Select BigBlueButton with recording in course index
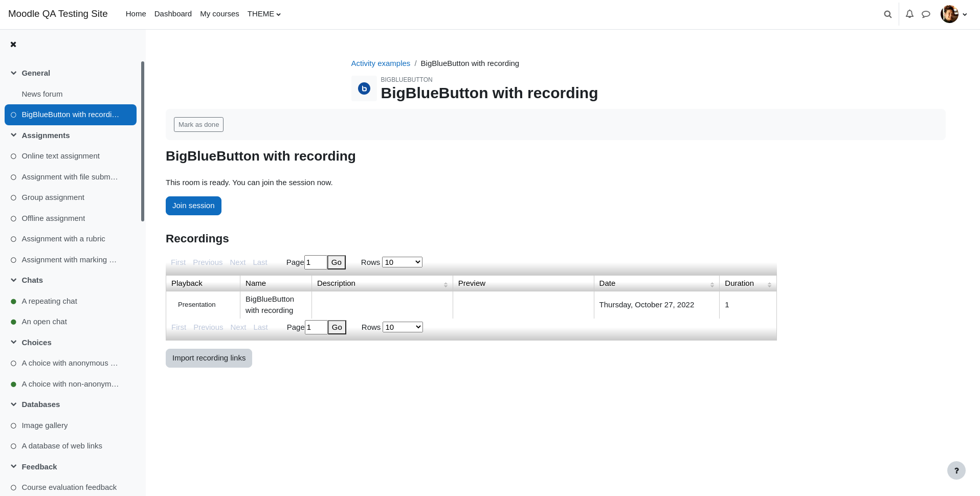980x496 pixels. tap(71, 115)
